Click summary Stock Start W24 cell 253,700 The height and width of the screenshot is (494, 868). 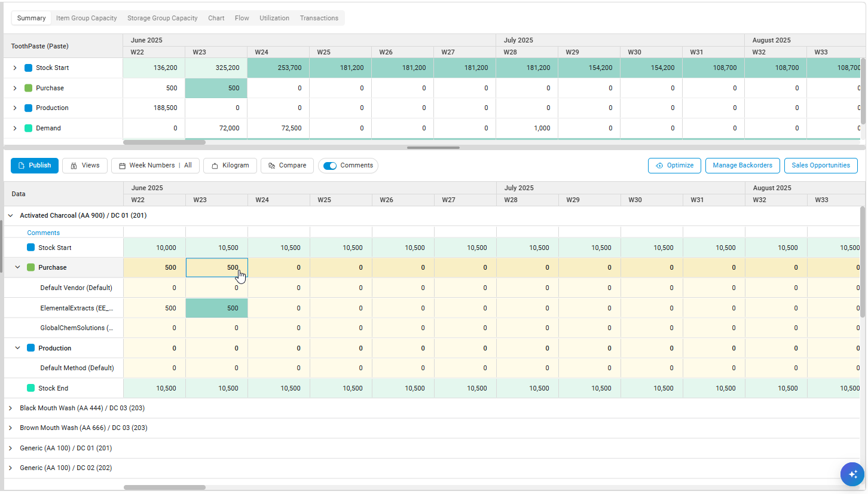coord(279,68)
